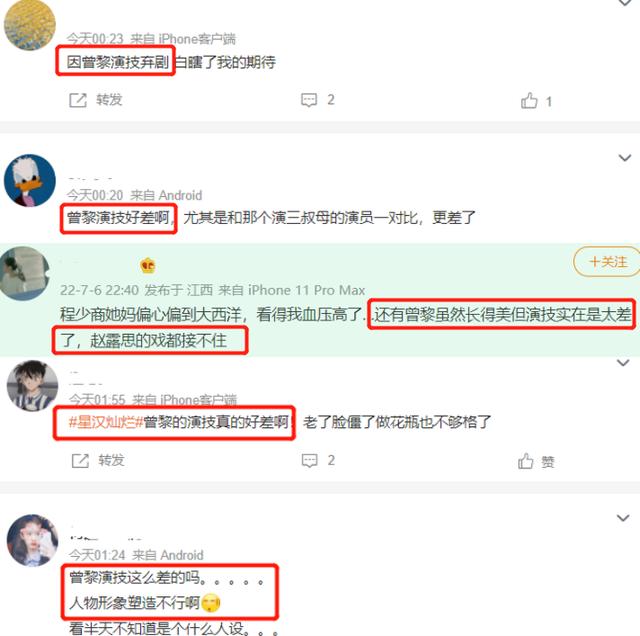Image resolution: width=640 pixels, height=636 pixels.
Task: Expand options chevron on the 01:24 post
Action: (623, 518)
